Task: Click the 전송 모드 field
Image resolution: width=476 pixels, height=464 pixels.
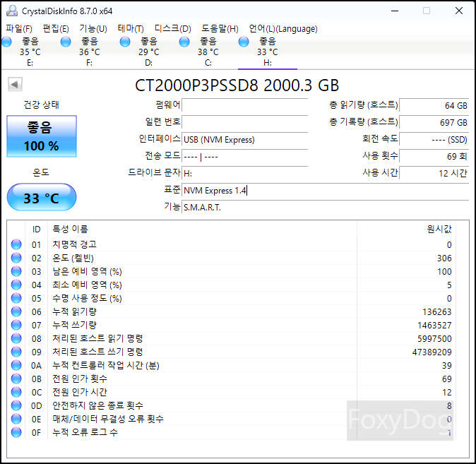Action: click(244, 156)
